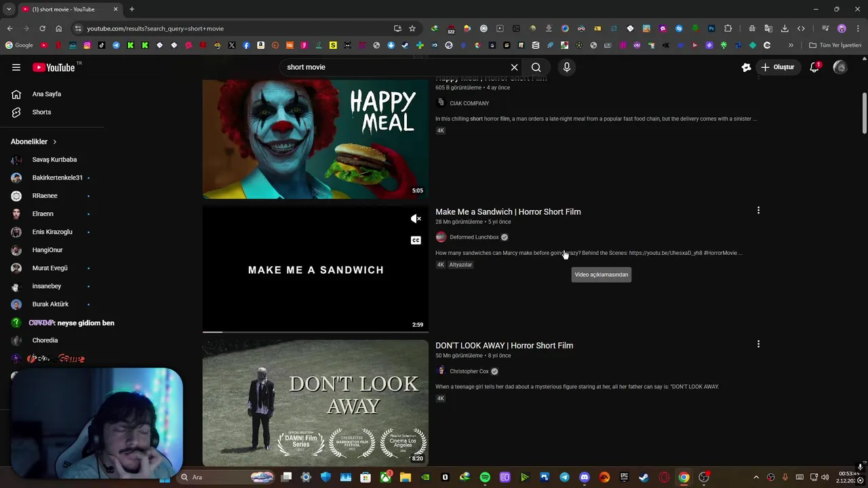Open the taskbar clock and date
The width and height of the screenshot is (868, 488).
click(x=849, y=477)
